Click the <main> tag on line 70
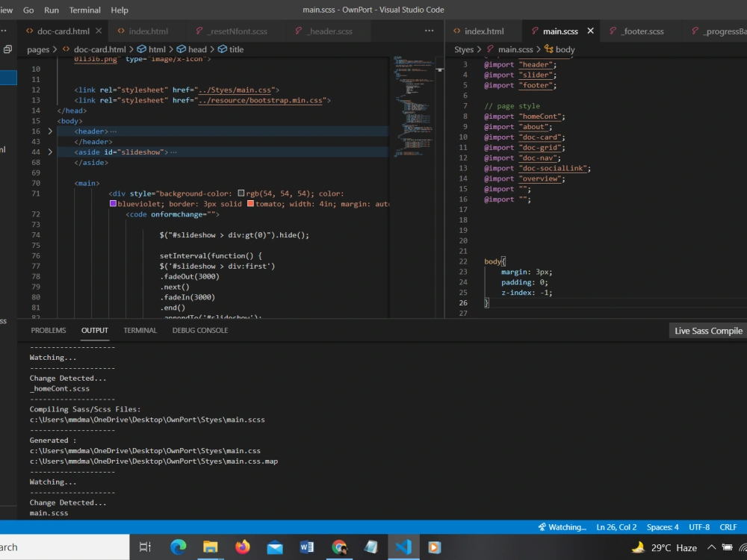This screenshot has width=747, height=560. coord(87,184)
